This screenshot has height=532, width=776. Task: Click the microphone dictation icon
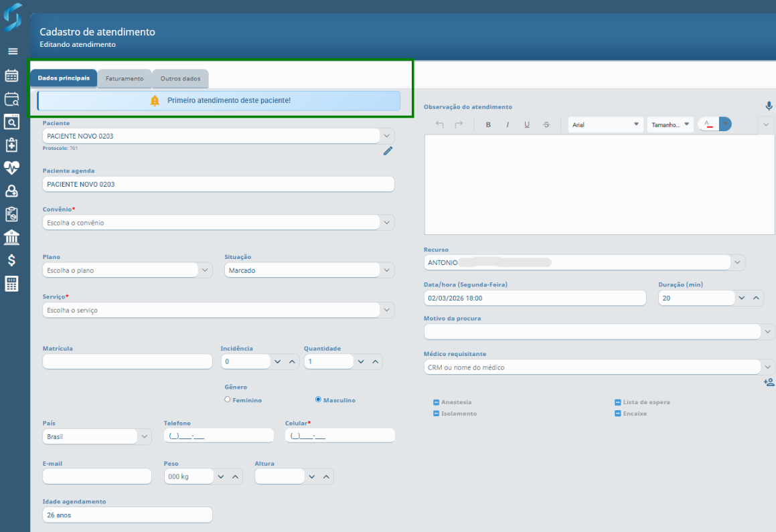(x=769, y=106)
